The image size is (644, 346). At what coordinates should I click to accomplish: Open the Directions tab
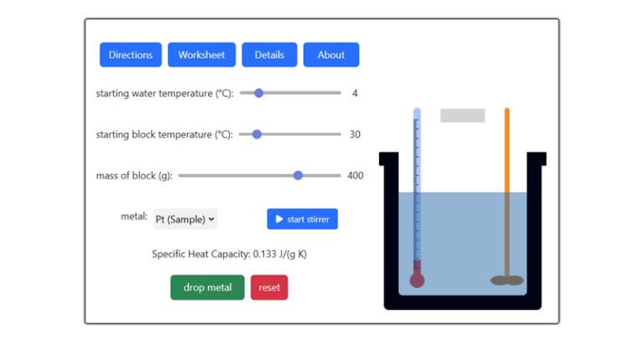pos(131,55)
